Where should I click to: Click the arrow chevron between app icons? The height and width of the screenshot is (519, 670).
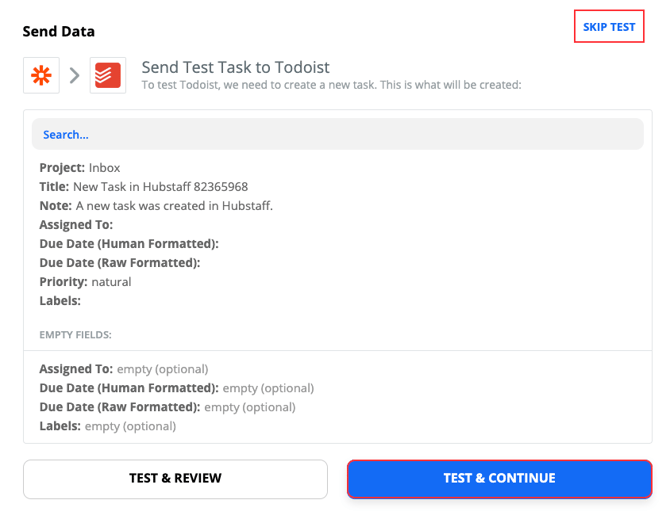[74, 75]
